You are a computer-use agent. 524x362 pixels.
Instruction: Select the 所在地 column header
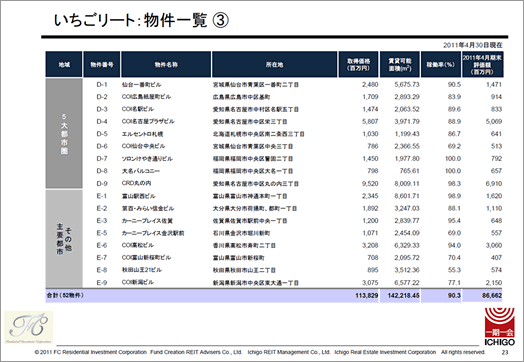[x=274, y=65]
